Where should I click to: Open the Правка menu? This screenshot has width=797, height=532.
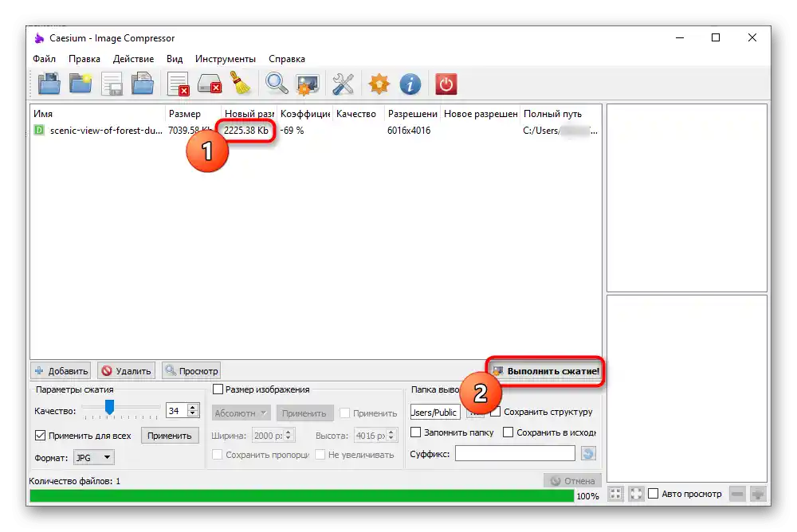tap(84, 59)
